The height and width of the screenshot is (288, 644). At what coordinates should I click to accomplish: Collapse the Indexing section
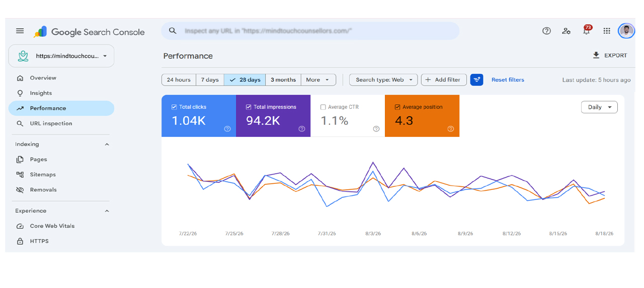coord(107,145)
